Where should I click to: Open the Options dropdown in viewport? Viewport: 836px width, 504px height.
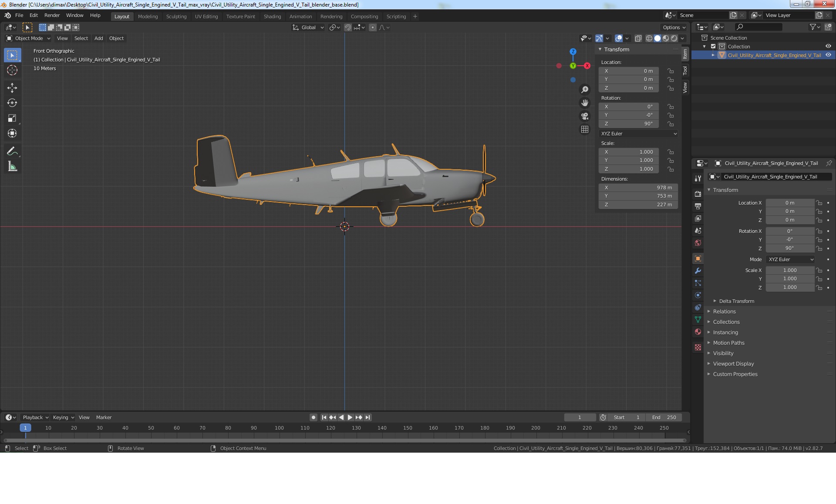[x=674, y=27]
